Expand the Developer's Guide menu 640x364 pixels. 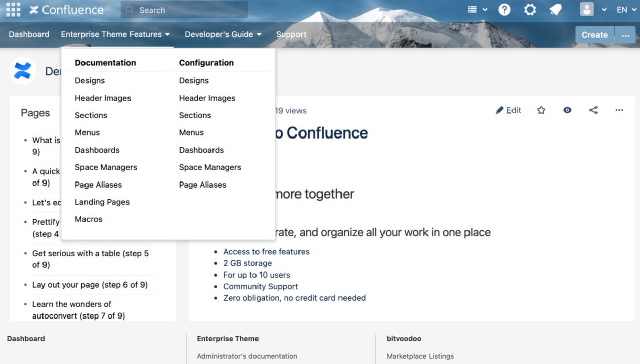pyautogui.click(x=223, y=34)
